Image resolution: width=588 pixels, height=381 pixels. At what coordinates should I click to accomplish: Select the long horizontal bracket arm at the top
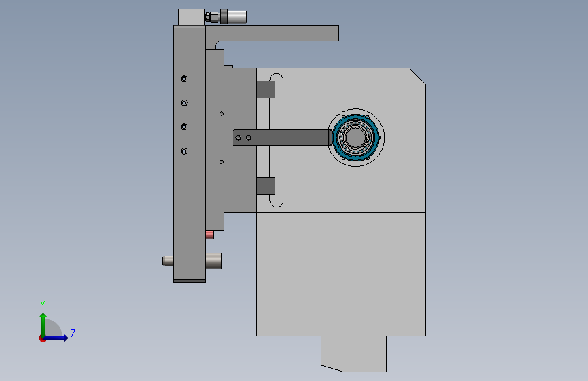(277, 33)
